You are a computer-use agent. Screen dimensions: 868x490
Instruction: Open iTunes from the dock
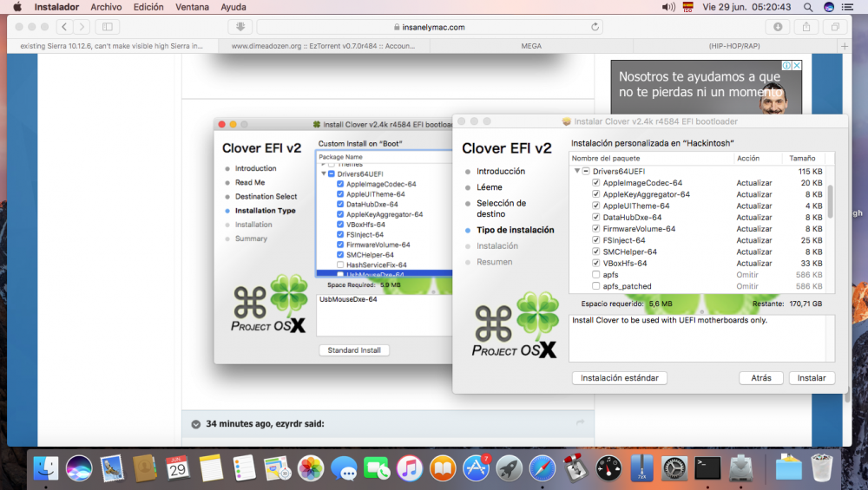410,468
